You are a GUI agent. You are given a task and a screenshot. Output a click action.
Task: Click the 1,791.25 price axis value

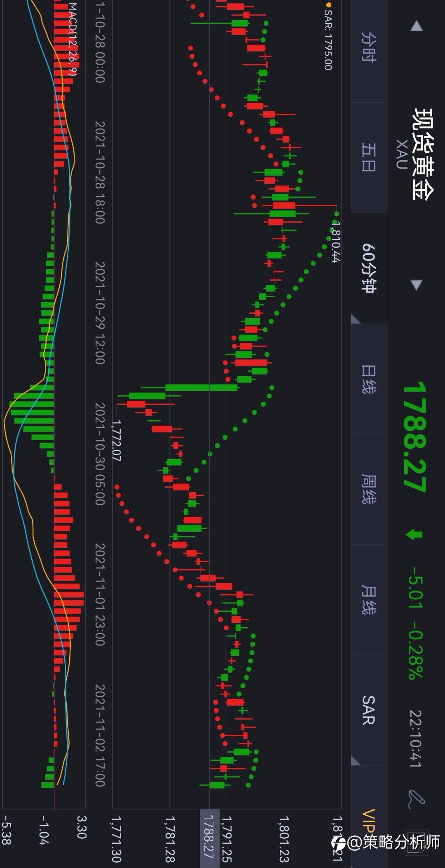click(227, 839)
